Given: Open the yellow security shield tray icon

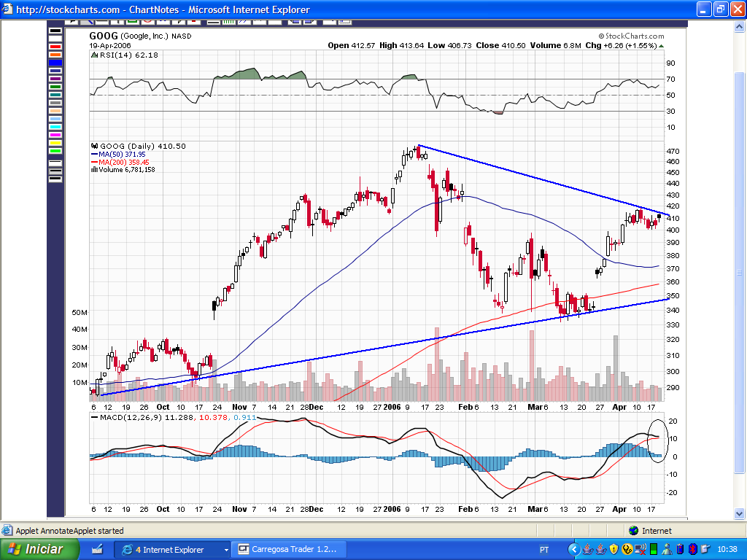Looking at the screenshot, I should [x=614, y=550].
